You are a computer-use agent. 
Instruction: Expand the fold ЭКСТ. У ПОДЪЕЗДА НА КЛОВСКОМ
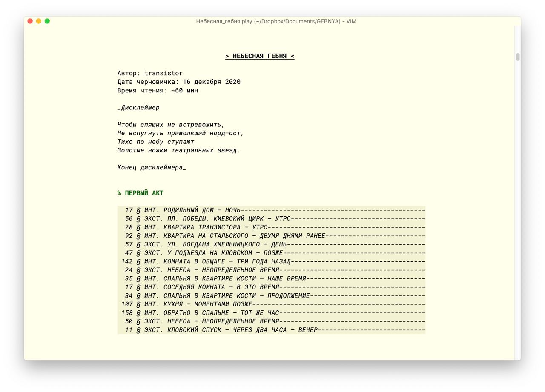271,253
